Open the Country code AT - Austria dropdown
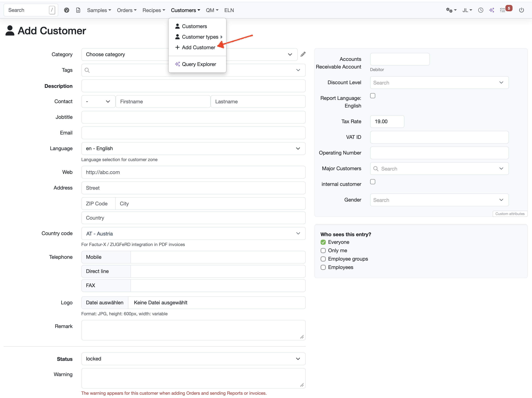The height and width of the screenshot is (398, 532). click(193, 233)
